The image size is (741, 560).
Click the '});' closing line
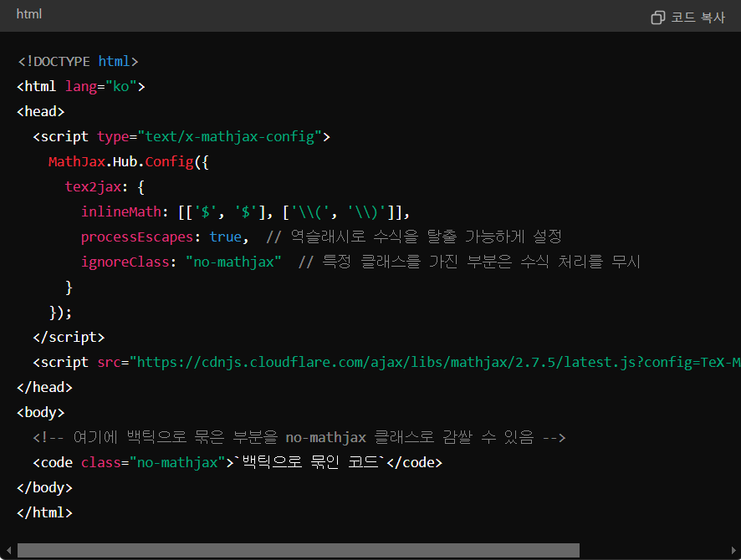(x=60, y=312)
